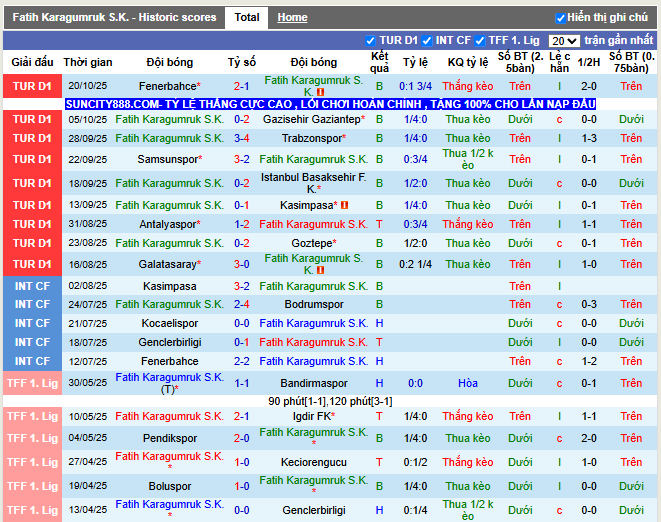Click red card icon in the 20/10/25 Fenerbahce match
Screen dimensions: 661x522
320,93
